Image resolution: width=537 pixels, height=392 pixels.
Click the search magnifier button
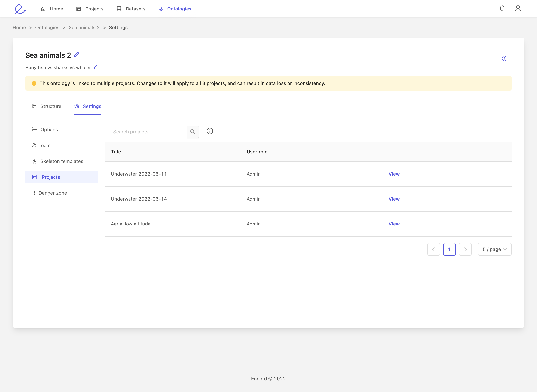193,132
